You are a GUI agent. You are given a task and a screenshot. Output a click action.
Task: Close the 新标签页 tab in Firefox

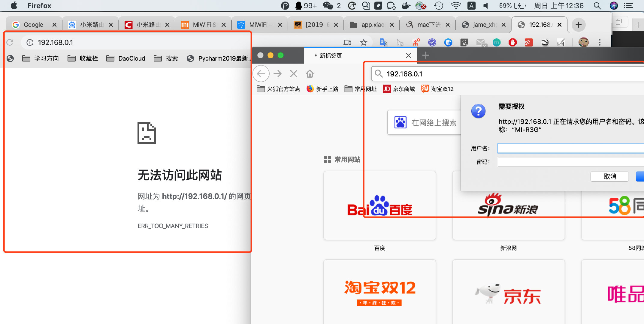click(x=408, y=55)
